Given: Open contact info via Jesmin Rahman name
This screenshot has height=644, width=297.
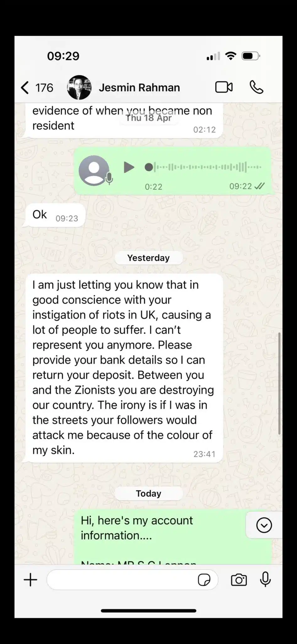Looking at the screenshot, I should pos(139,87).
